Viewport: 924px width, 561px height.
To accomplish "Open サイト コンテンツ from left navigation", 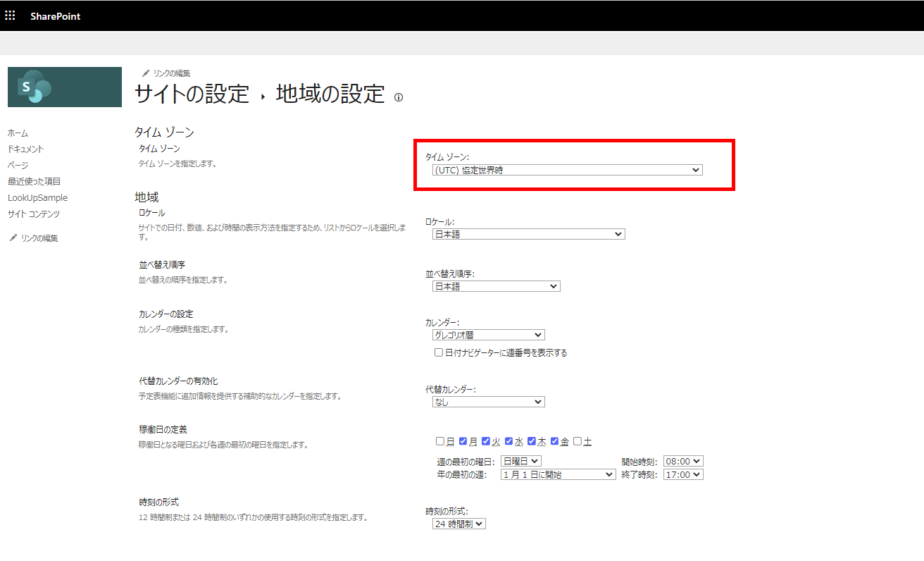I will (x=32, y=214).
